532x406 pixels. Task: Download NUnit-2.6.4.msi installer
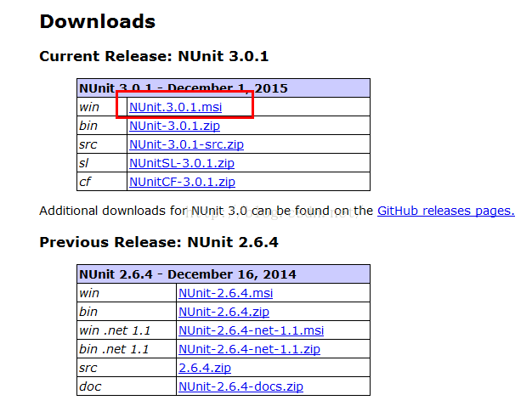tap(225, 293)
